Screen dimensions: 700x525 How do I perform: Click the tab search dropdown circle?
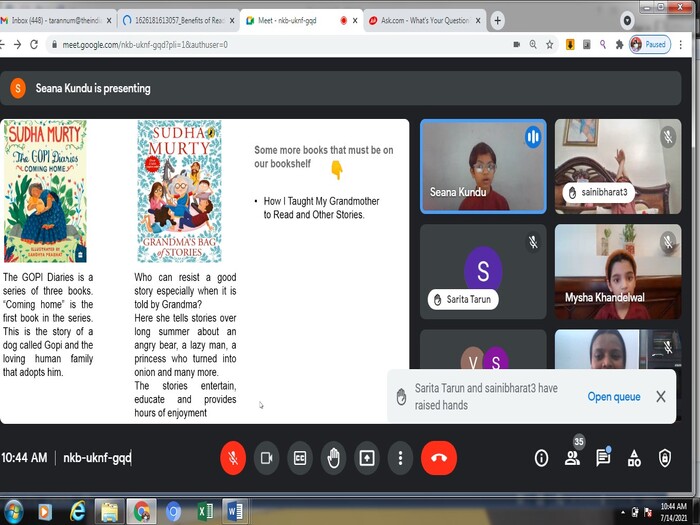click(x=627, y=21)
